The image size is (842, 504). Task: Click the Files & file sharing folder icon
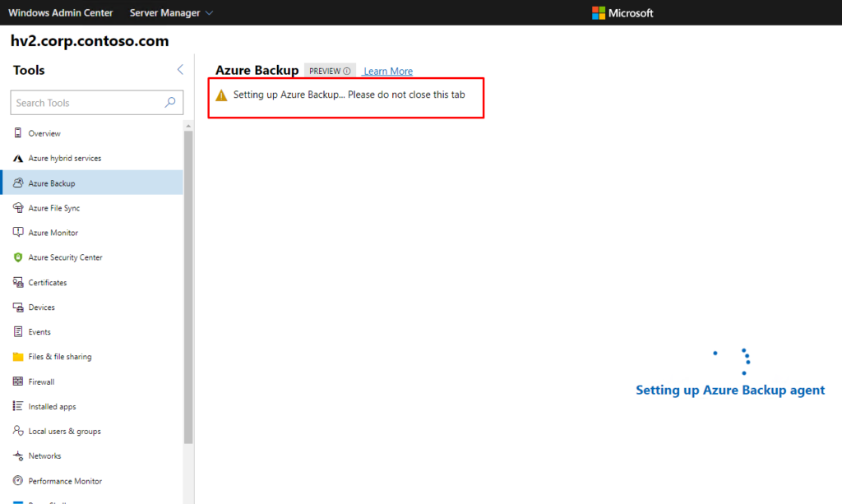point(18,356)
